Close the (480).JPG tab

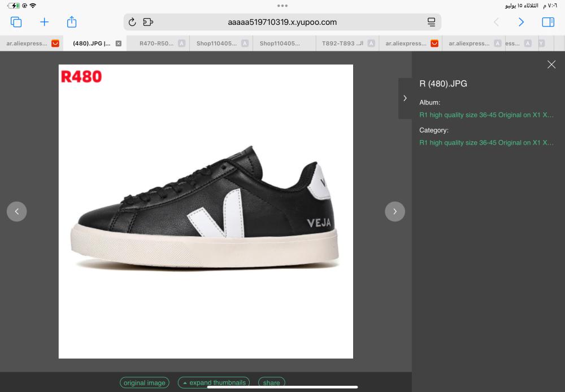[x=119, y=43]
